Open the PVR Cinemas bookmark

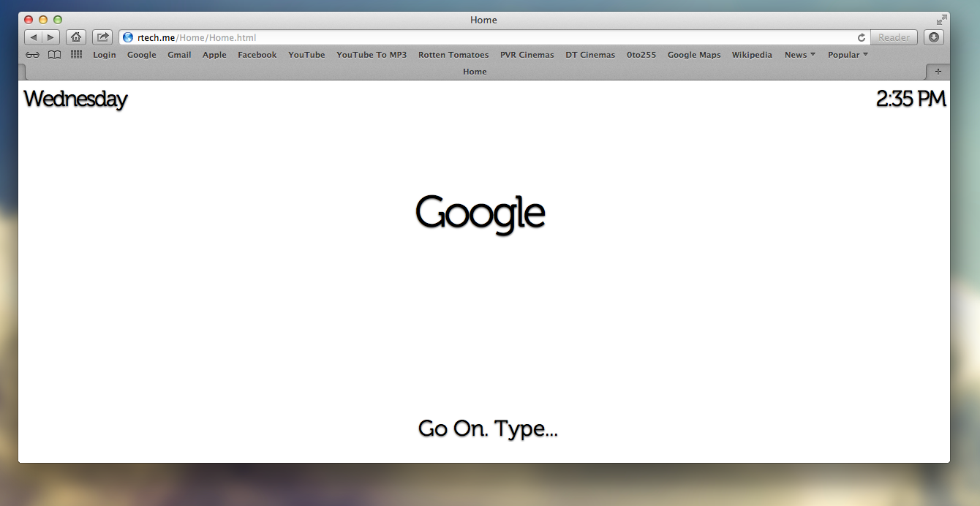coord(527,55)
